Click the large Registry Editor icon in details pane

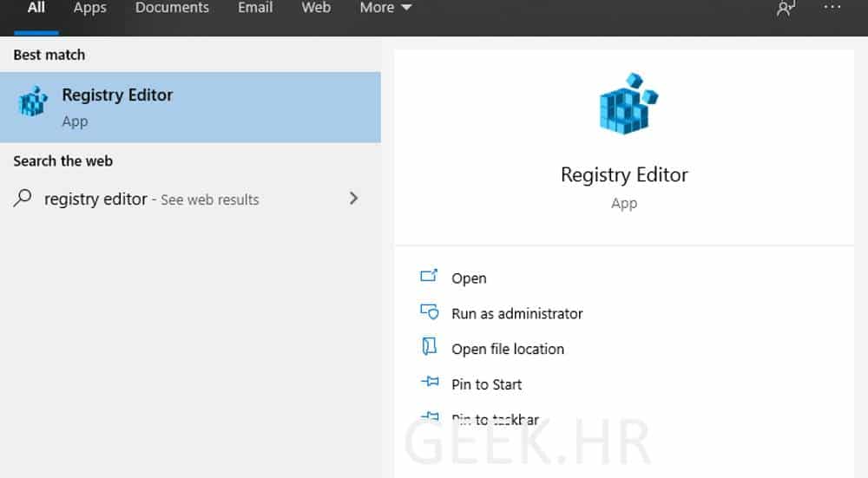point(624,104)
